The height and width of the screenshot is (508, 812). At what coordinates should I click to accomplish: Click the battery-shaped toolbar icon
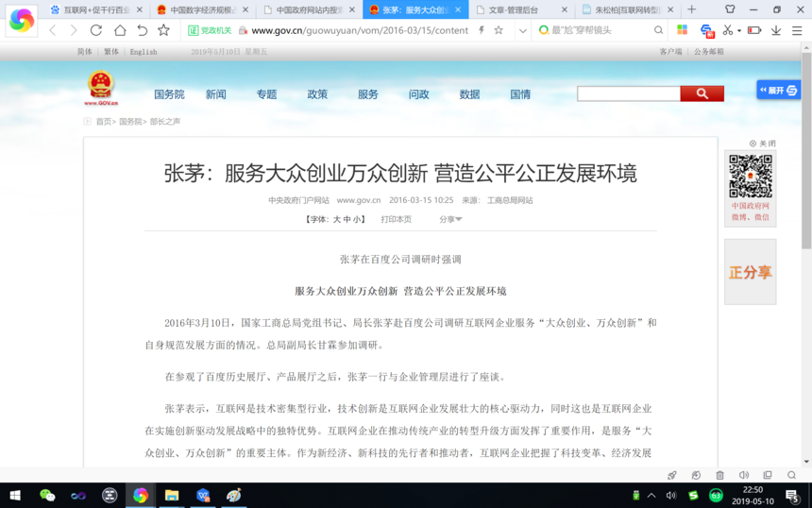pos(754,30)
